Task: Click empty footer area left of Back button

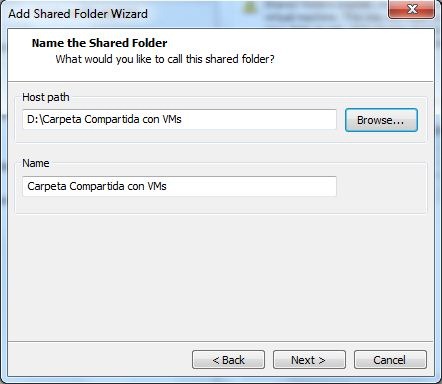Action: point(100,360)
